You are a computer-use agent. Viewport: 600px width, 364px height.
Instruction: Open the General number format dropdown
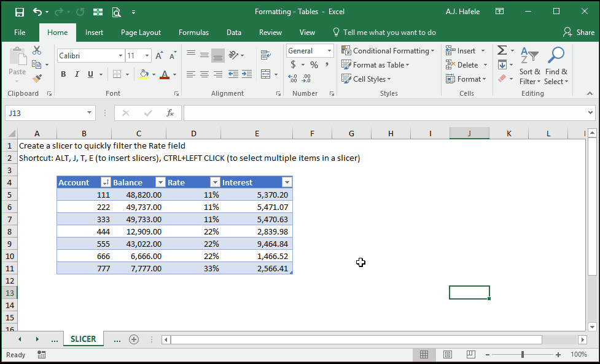tap(329, 51)
